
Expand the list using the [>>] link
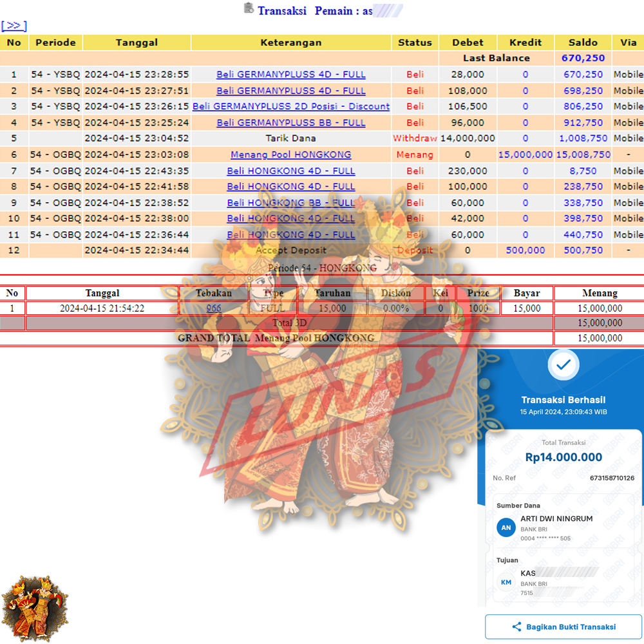(14, 26)
